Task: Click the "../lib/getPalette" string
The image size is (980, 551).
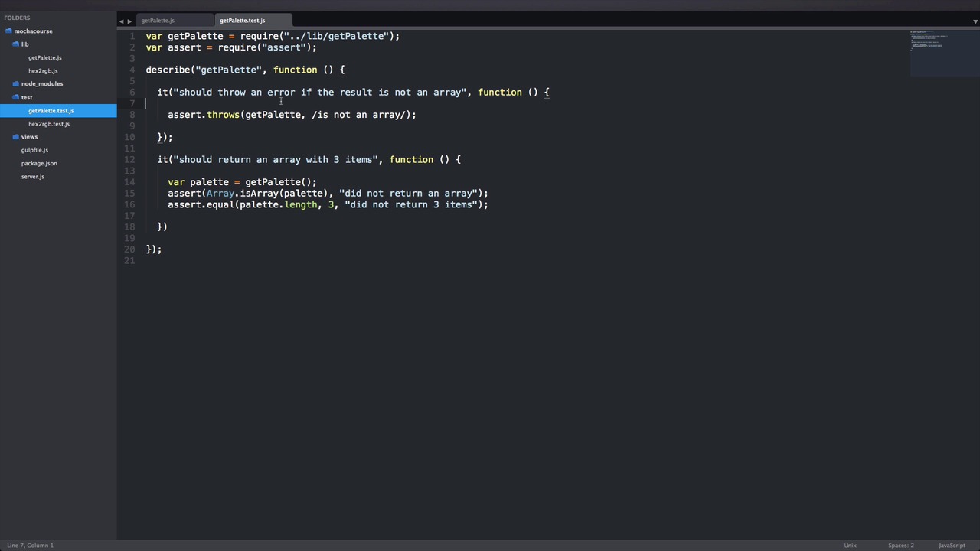Action: [x=336, y=36]
